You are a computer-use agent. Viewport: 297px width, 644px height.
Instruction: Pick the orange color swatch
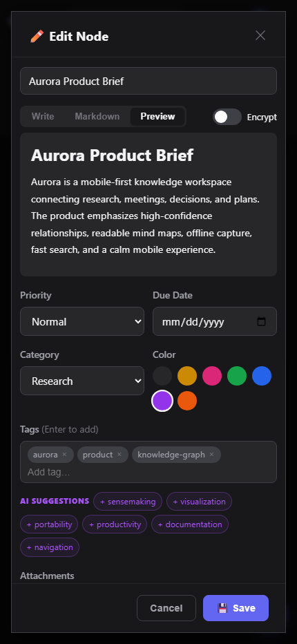tap(187, 401)
